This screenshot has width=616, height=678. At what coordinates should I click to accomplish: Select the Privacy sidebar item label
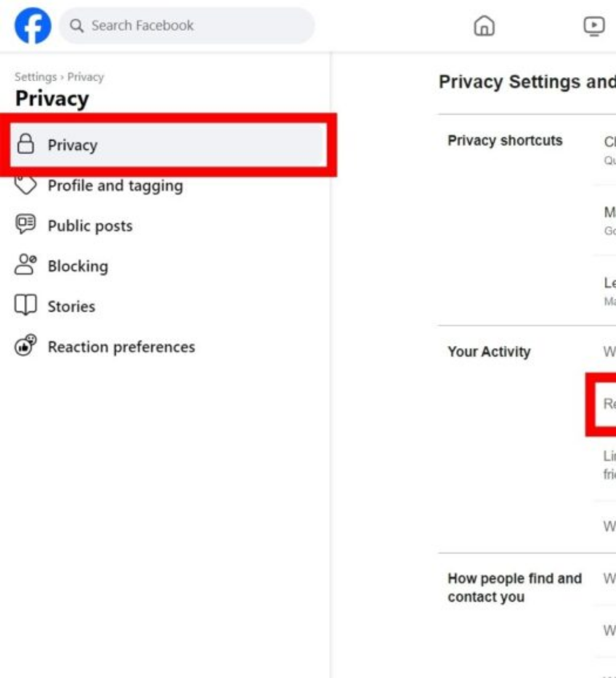tap(73, 145)
